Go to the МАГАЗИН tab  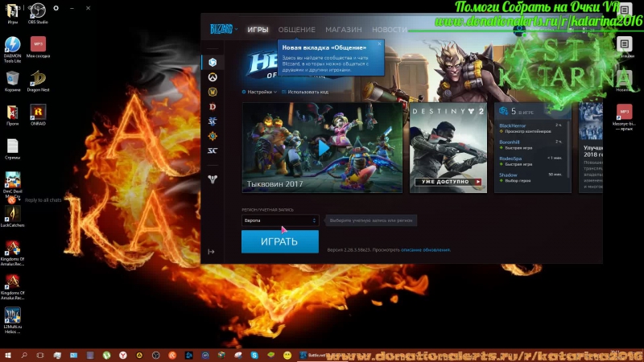coord(344,30)
